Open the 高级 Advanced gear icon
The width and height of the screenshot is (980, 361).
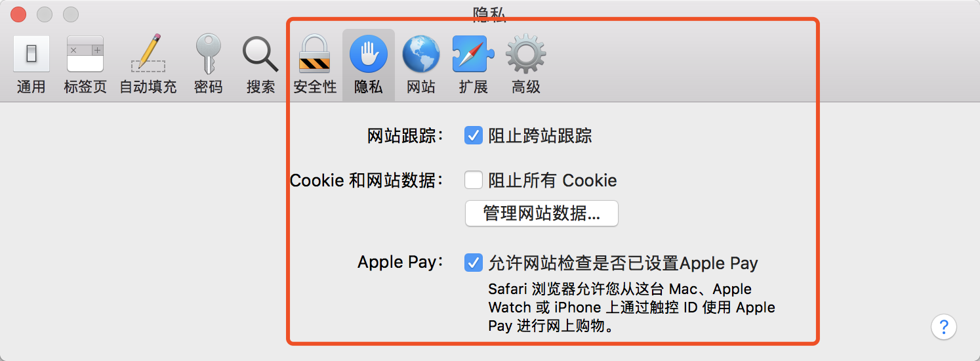pos(526,54)
